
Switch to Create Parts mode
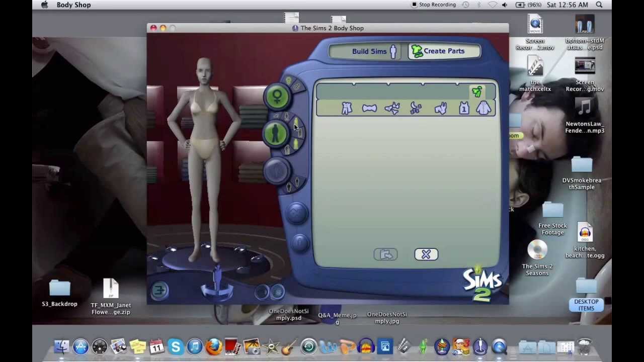point(444,51)
